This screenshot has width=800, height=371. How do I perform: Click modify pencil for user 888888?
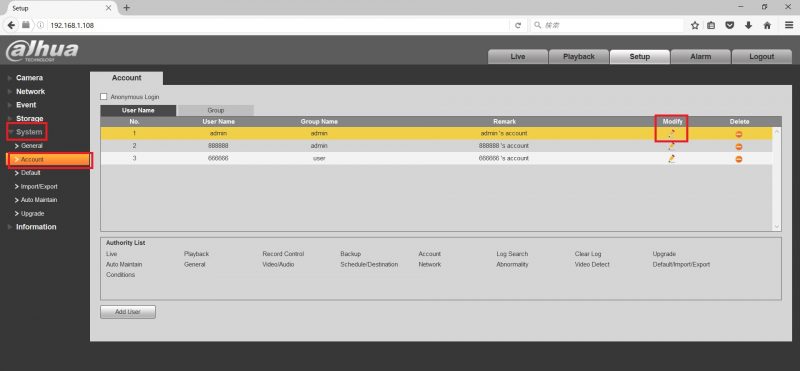(x=671, y=146)
